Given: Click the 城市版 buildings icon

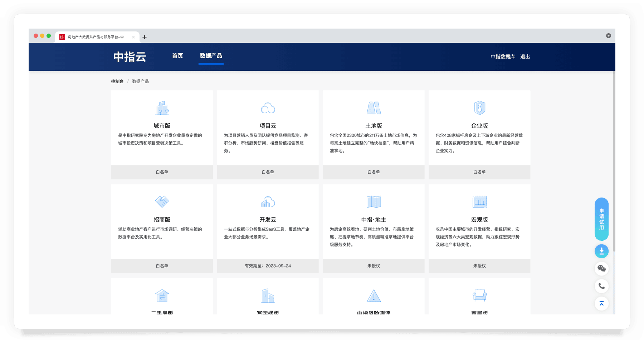Looking at the screenshot, I should [x=162, y=108].
